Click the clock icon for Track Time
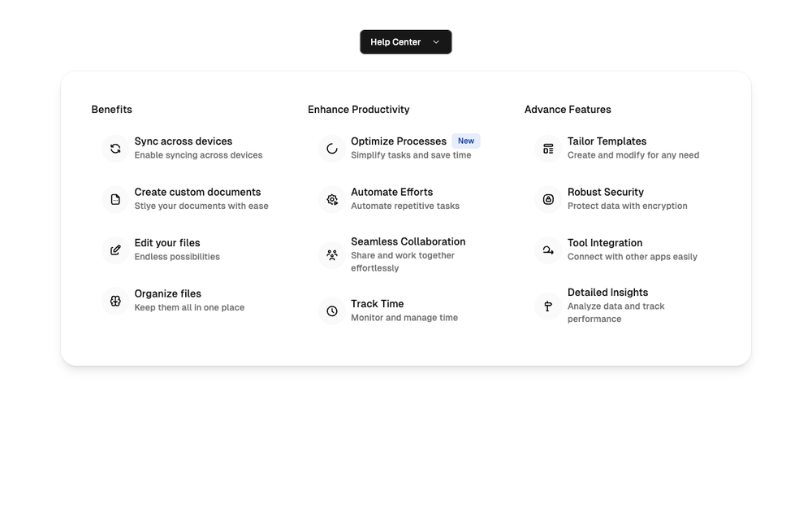The image size is (812, 508). pyautogui.click(x=332, y=311)
